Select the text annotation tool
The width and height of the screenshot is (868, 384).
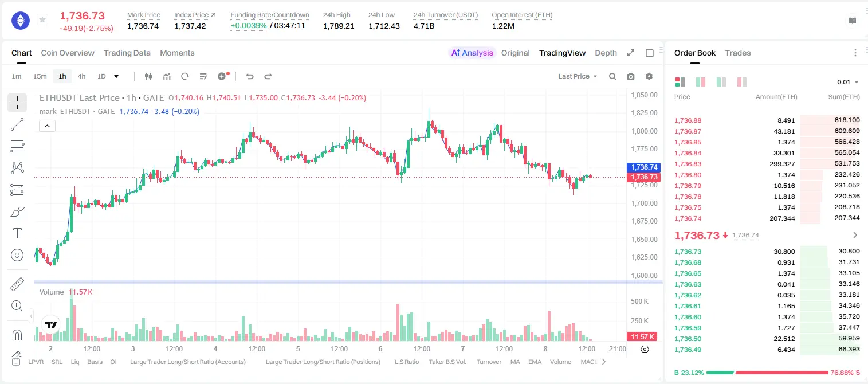(x=17, y=233)
